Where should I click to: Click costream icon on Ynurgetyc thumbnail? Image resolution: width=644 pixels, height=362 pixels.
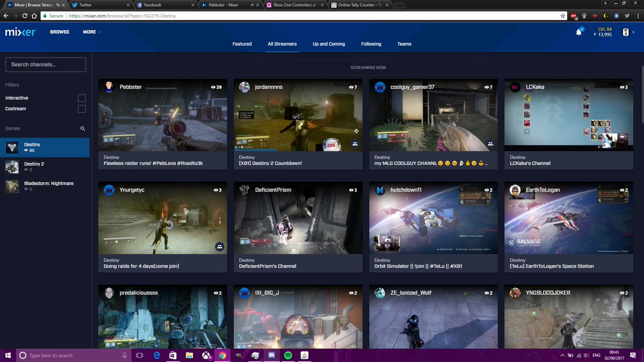click(219, 247)
